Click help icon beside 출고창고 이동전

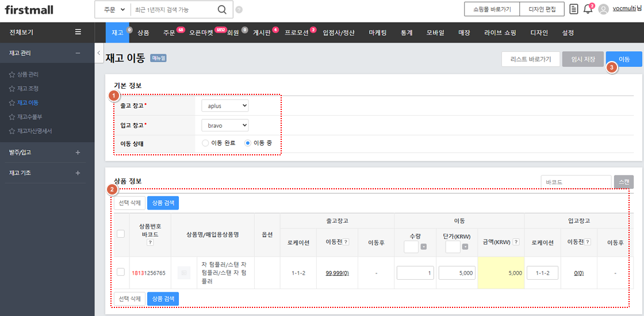(346, 242)
